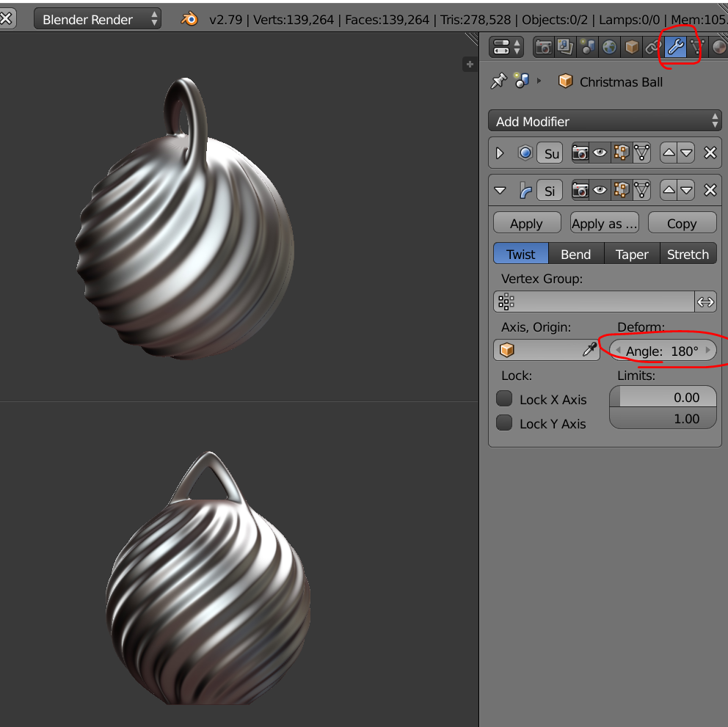Click the Vertex Group input field
The image size is (728, 727).
pyautogui.click(x=594, y=302)
